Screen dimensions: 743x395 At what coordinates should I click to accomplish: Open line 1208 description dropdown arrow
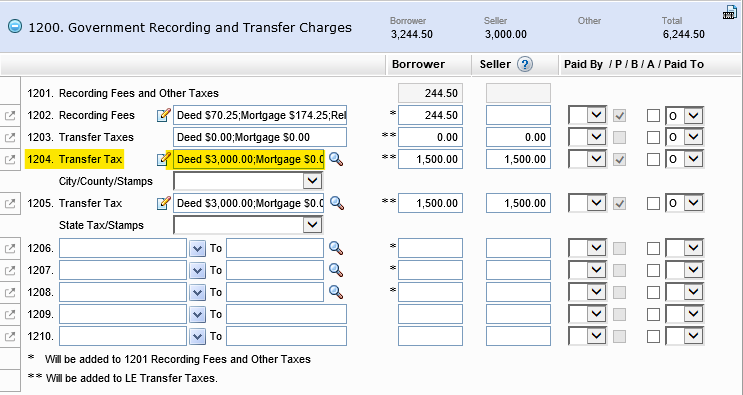(x=197, y=292)
